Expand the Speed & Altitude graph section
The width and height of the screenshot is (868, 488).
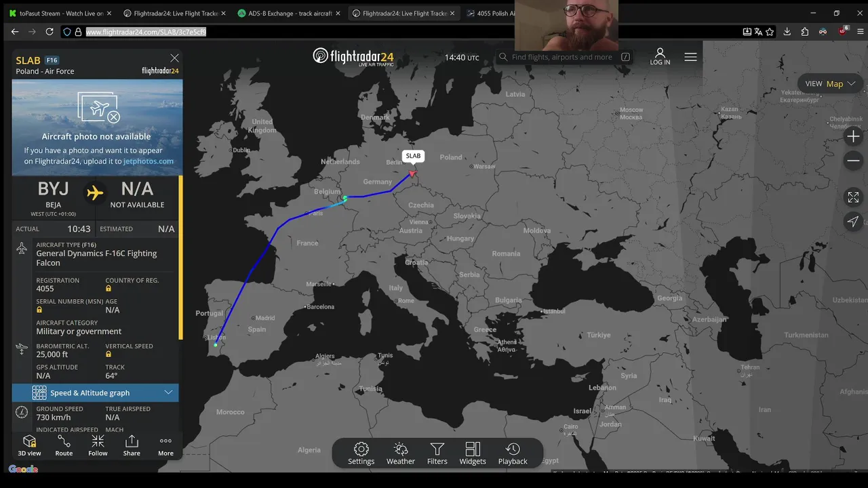coord(95,392)
